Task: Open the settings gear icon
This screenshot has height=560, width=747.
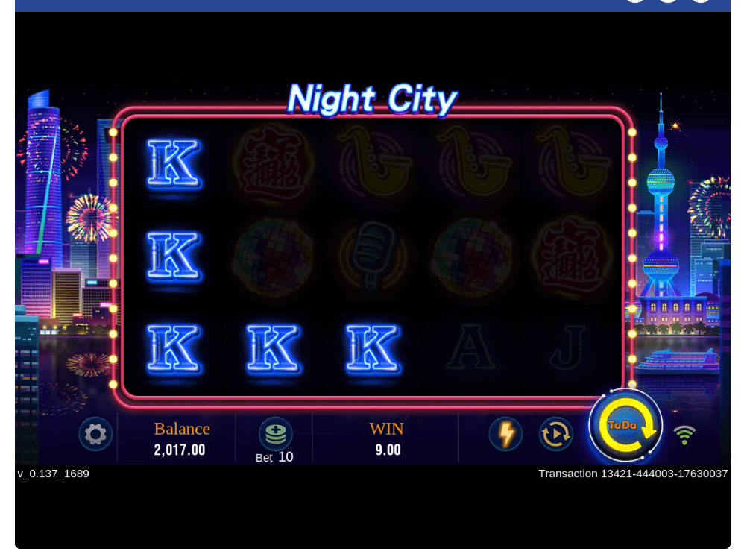Action: coord(95,434)
